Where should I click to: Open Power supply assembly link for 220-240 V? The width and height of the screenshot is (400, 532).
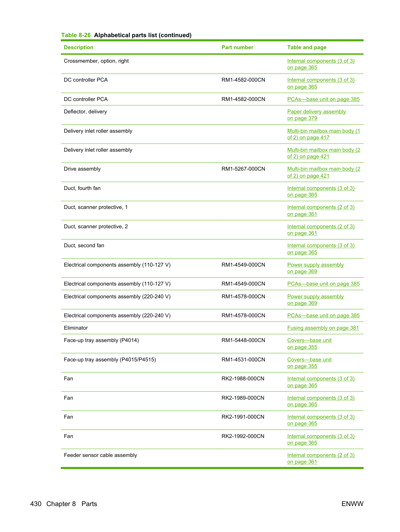pyautogui.click(x=315, y=300)
